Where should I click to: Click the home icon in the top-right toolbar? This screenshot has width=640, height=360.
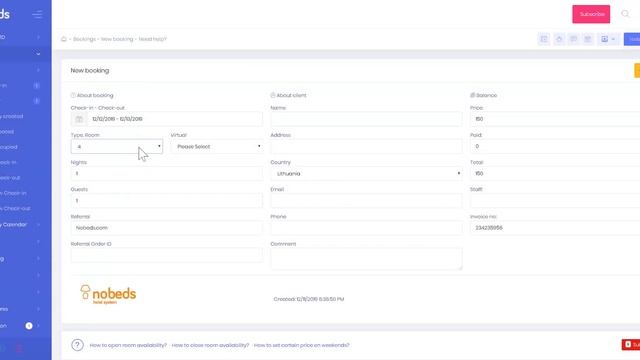click(x=559, y=39)
